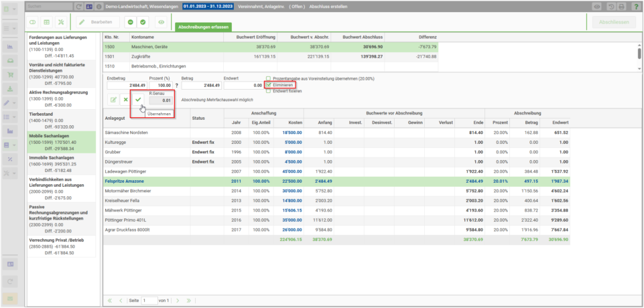The width and height of the screenshot is (644, 308).
Task: Click the Abschliessen button
Action: (614, 22)
